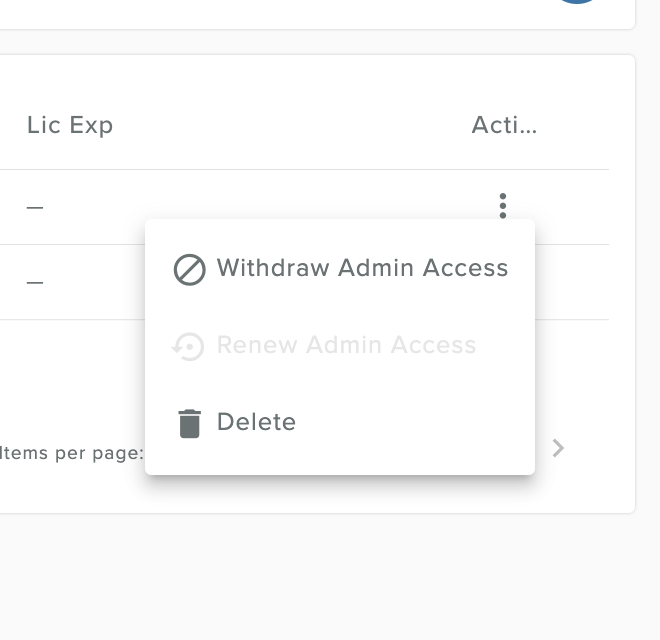Image resolution: width=660 pixels, height=640 pixels.
Task: Click the trash can icon
Action: tap(189, 424)
